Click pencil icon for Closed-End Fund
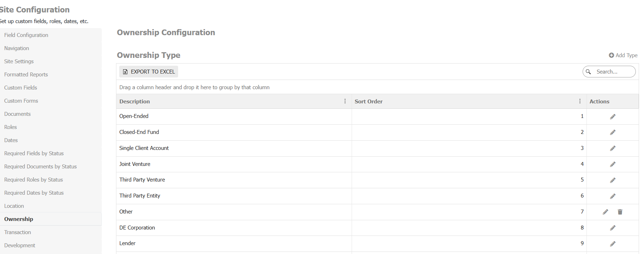 click(612, 133)
